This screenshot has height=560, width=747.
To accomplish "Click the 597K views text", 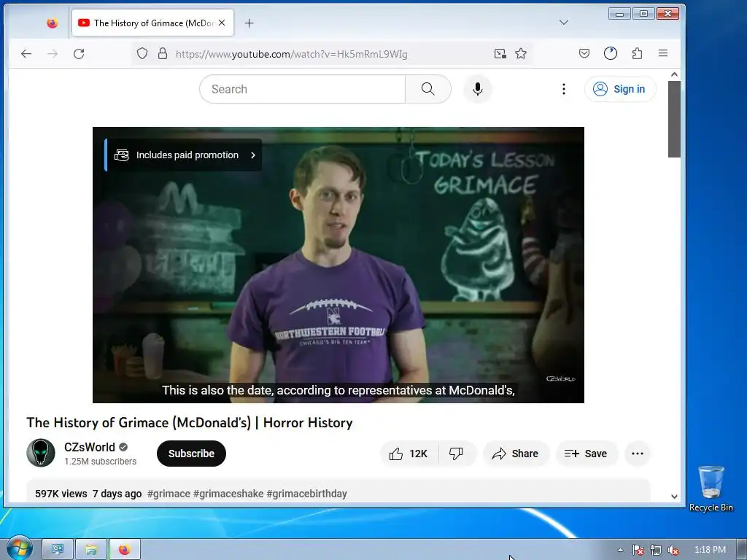I will pyautogui.click(x=61, y=494).
